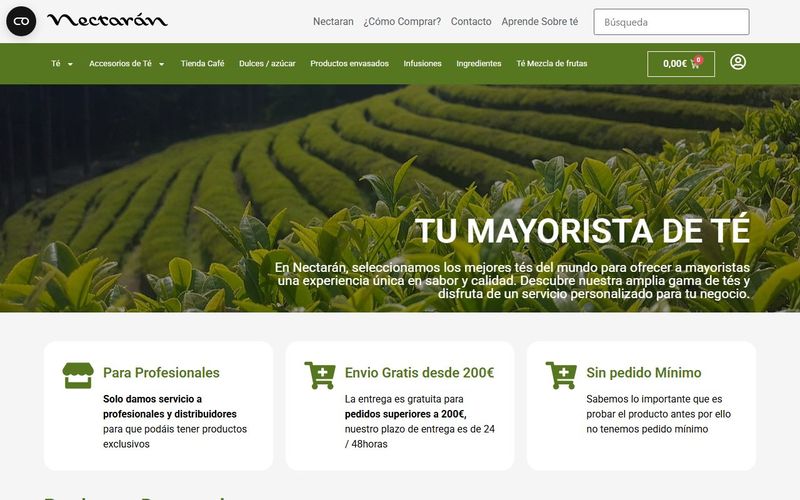Go to Tienda Café

click(203, 64)
